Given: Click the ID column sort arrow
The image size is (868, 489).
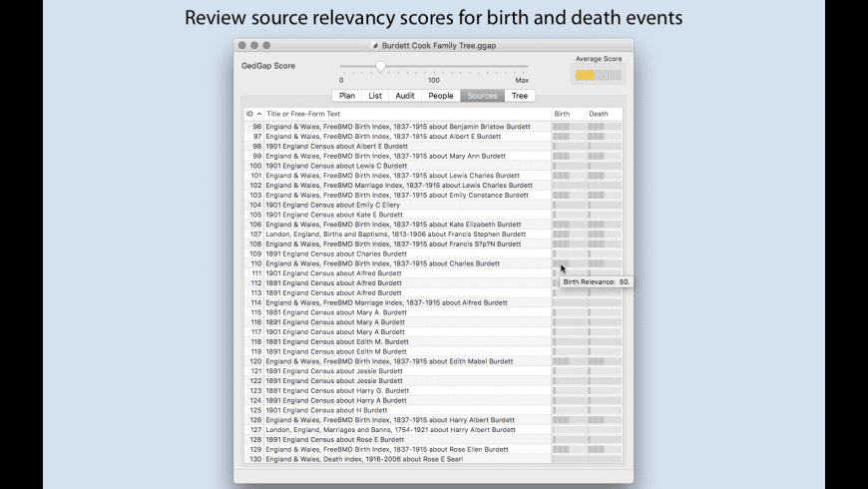Looking at the screenshot, I should (x=259, y=114).
